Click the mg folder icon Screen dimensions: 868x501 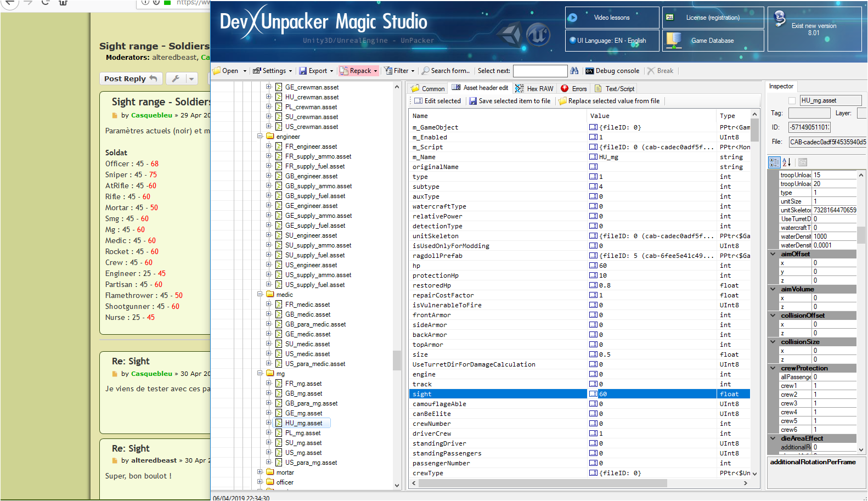[270, 373]
